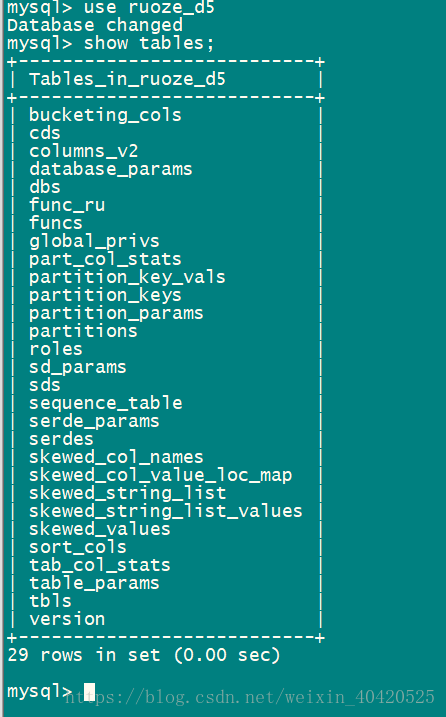Select the roles entry in the list
The height and width of the screenshot is (717, 446).
[x=56, y=349]
